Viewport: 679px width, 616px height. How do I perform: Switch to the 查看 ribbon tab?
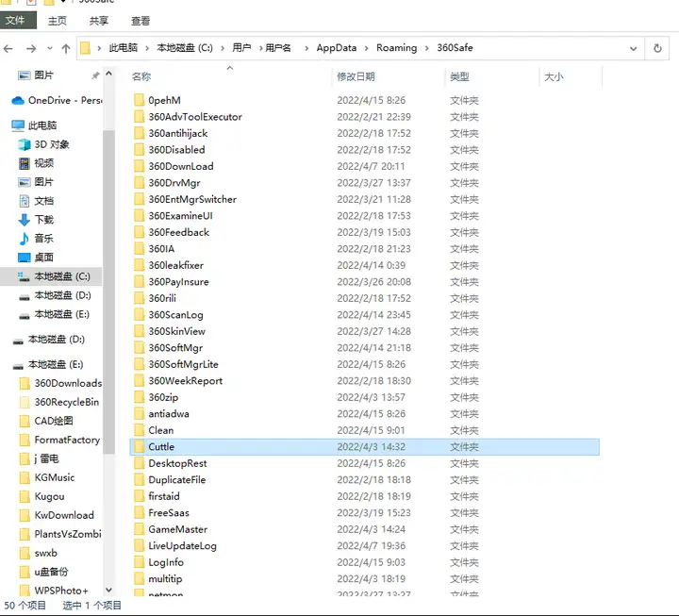tap(141, 21)
